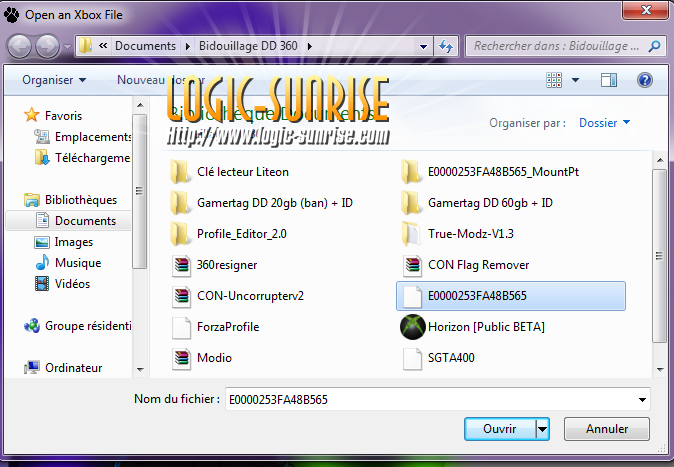Select Images library in navigation pane
The width and height of the screenshot is (674, 467).
(74, 242)
